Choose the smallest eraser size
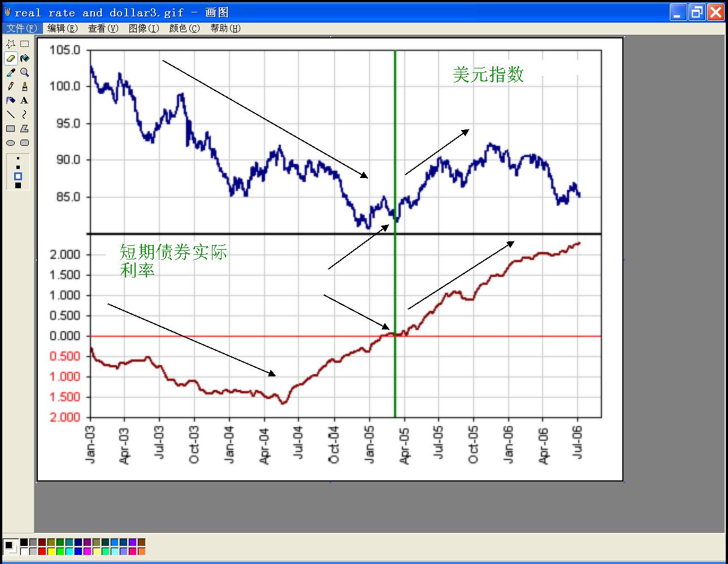The width and height of the screenshot is (728, 564). coord(18,159)
